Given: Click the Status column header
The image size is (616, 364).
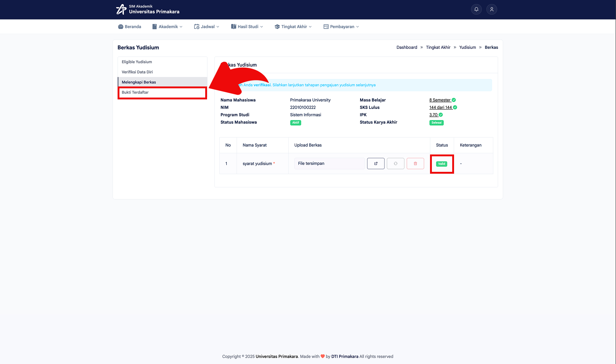Looking at the screenshot, I should [442, 145].
